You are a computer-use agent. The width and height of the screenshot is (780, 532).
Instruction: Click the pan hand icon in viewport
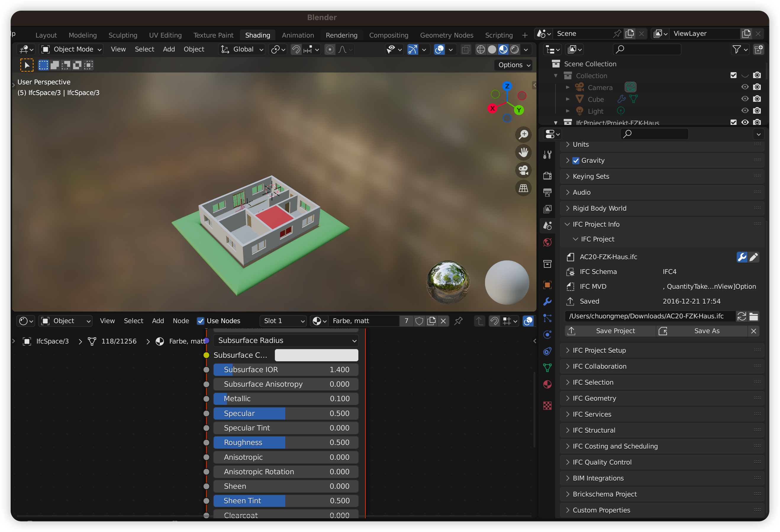coord(523,152)
